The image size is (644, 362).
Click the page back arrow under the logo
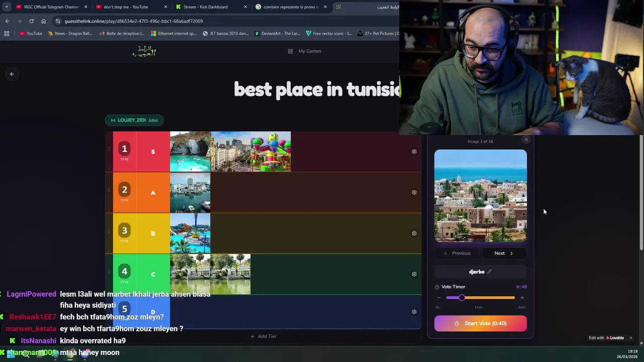click(12, 74)
